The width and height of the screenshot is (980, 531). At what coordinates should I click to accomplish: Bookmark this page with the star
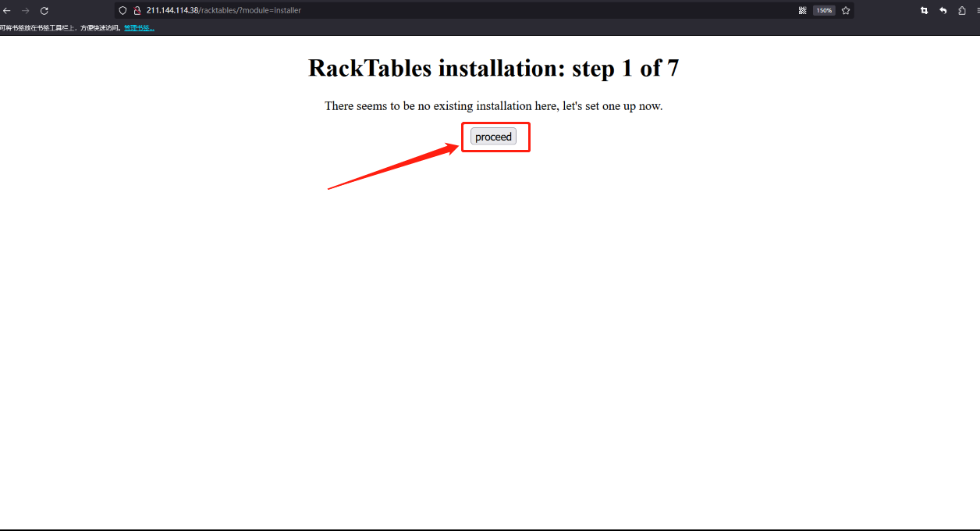pyautogui.click(x=846, y=11)
